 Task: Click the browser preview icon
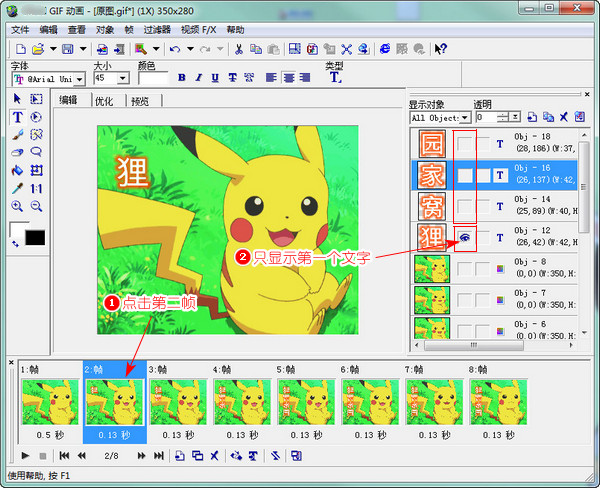point(385,49)
